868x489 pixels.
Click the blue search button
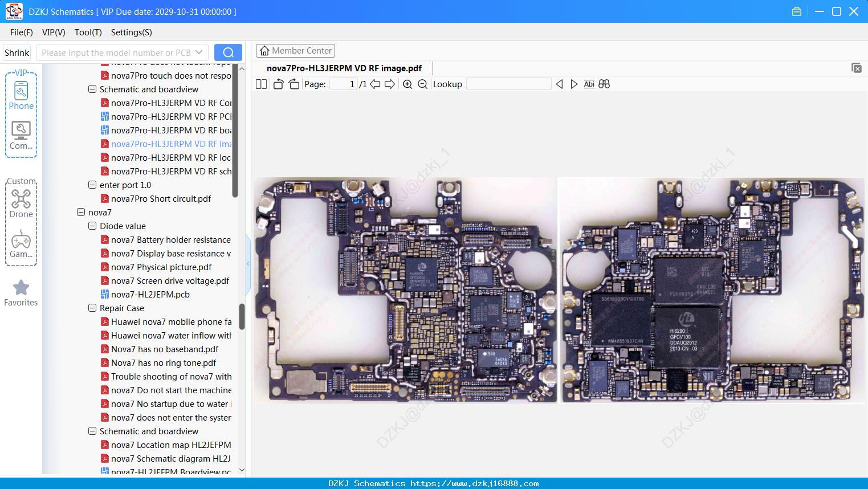tap(228, 52)
